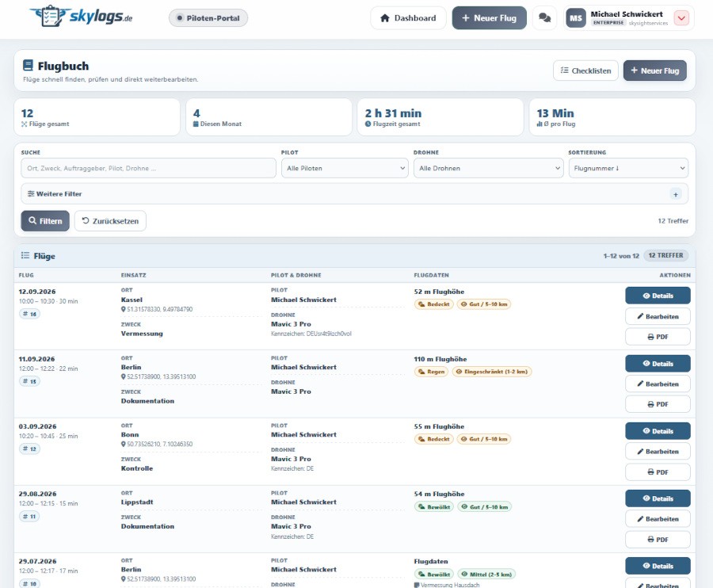Click Neuer Flug in top navigation
This screenshot has height=588, width=713.
click(x=490, y=18)
